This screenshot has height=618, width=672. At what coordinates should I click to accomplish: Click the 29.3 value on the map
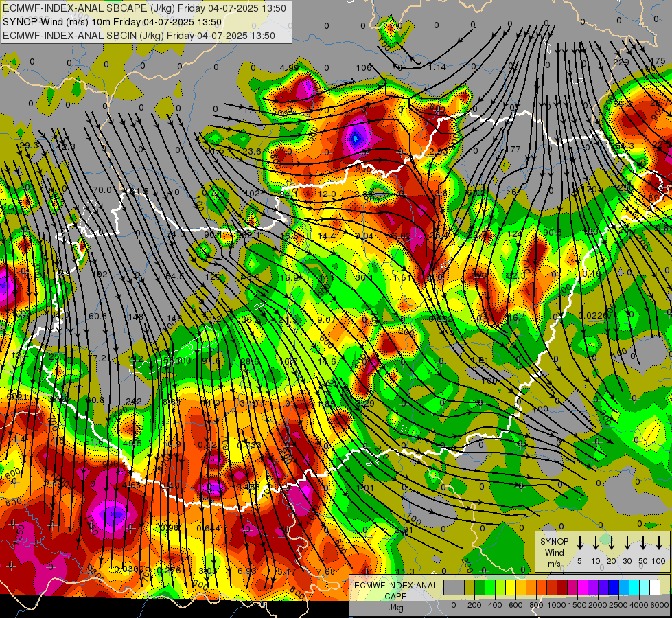(29, 146)
